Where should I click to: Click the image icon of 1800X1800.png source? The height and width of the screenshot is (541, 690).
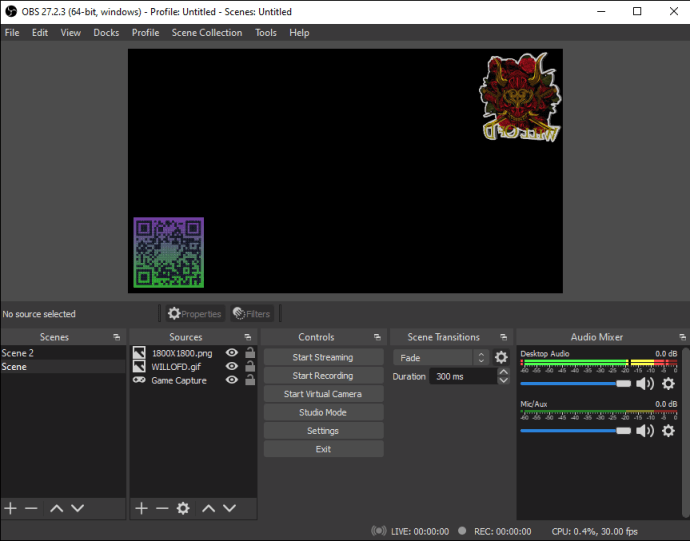click(139, 353)
